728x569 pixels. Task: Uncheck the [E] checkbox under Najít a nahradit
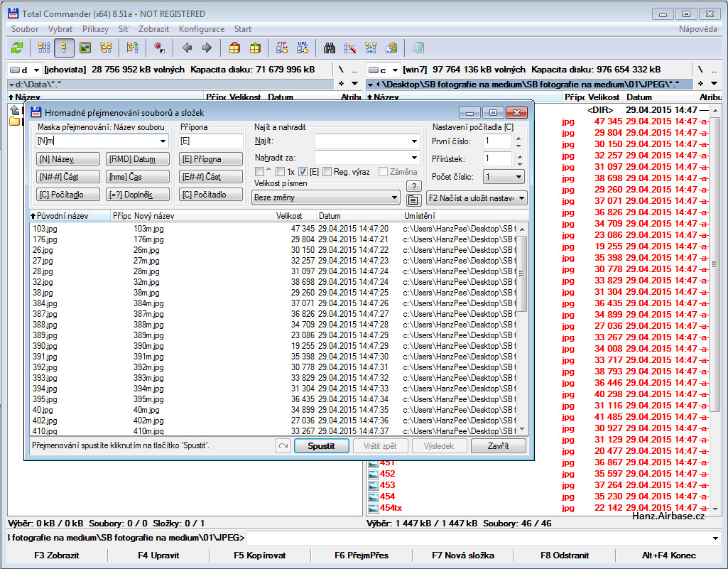coord(303,172)
